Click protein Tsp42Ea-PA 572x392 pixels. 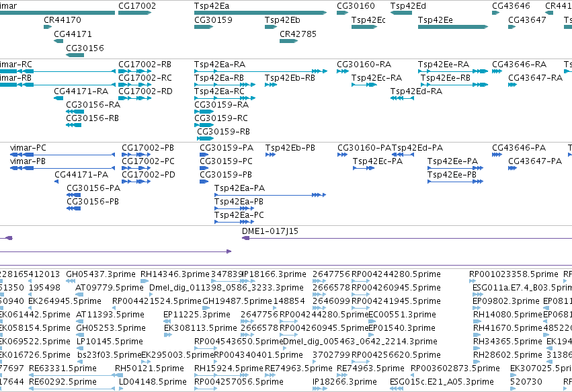tap(239, 188)
